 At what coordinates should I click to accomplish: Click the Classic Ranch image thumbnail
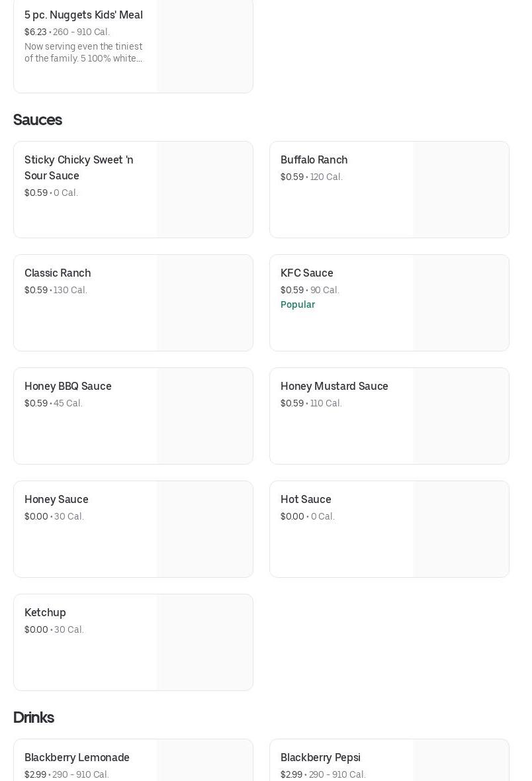(204, 302)
